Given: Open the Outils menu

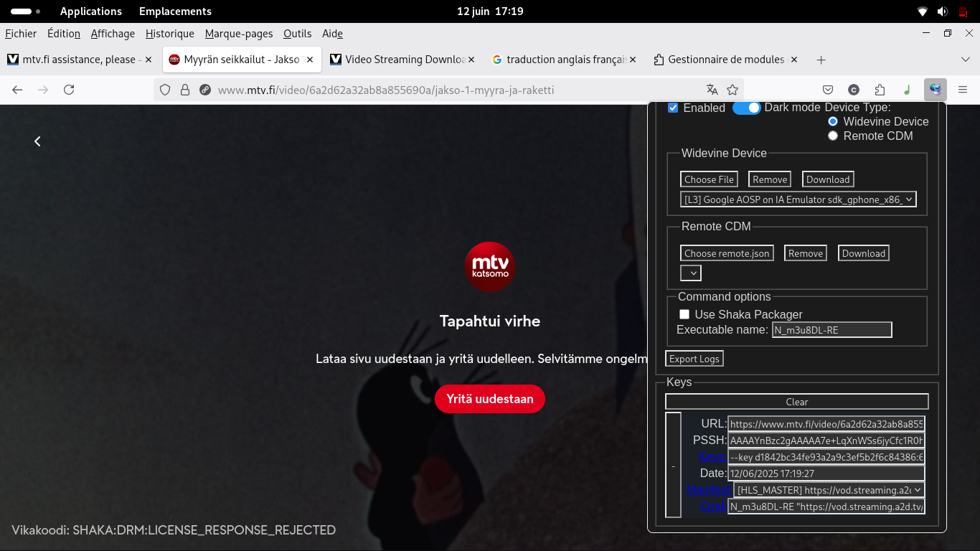Looking at the screenshot, I should 297,34.
